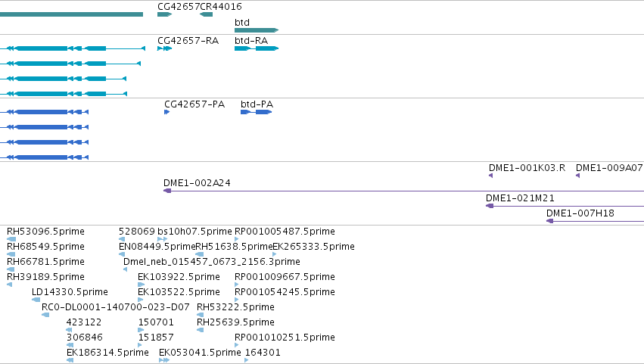Click the RH53222.5prime EST glyph
Viewport: 644px width, 364px height.
point(200,315)
